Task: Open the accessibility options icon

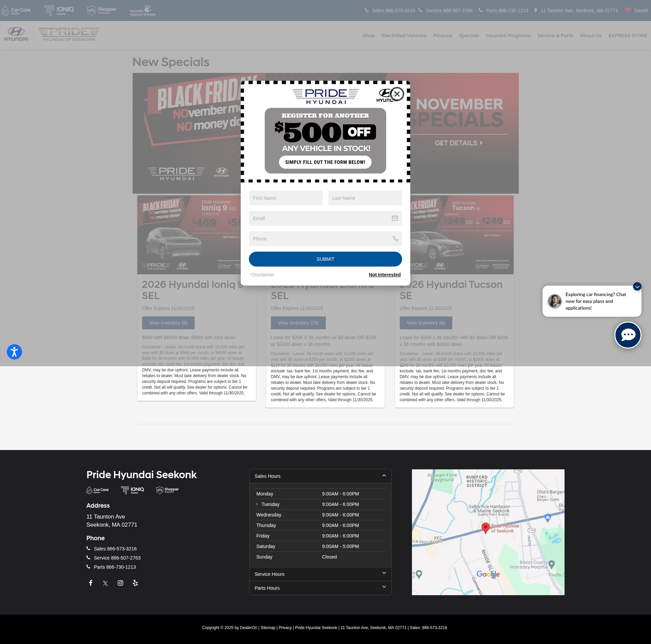Action: click(x=14, y=352)
